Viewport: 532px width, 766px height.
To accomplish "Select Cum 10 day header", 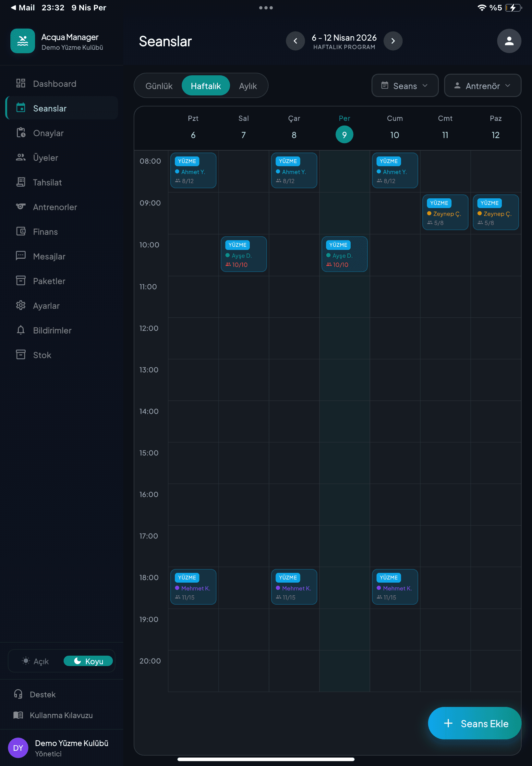I will [395, 127].
